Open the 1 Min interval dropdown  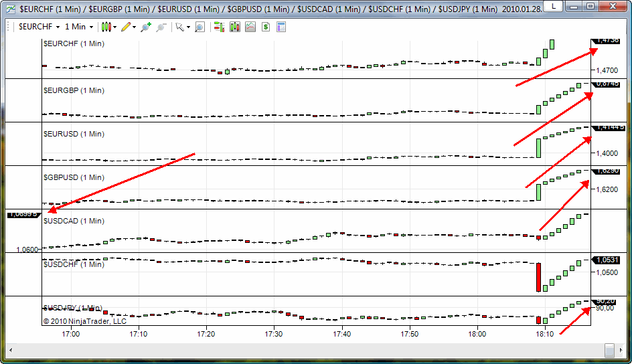click(x=79, y=27)
